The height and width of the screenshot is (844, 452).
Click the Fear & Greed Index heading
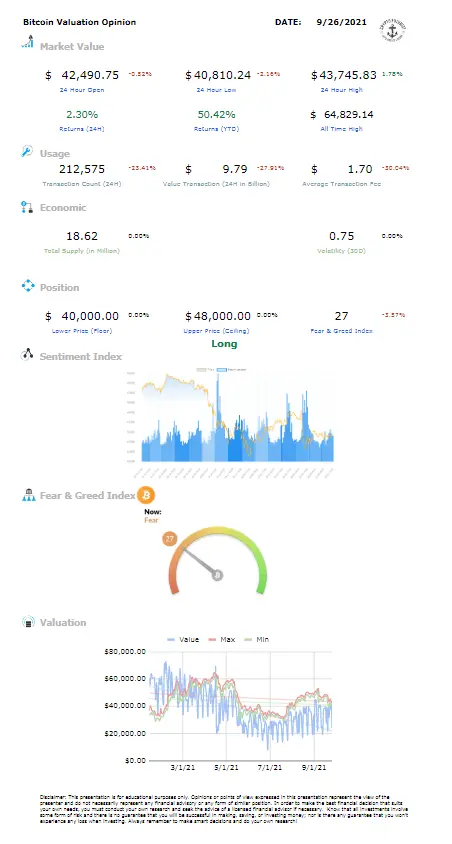(x=88, y=495)
